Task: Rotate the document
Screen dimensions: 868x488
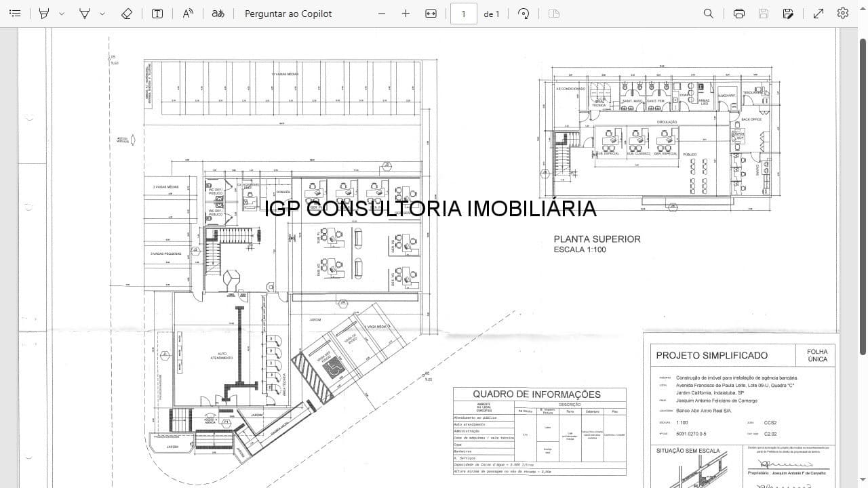Action: [524, 14]
